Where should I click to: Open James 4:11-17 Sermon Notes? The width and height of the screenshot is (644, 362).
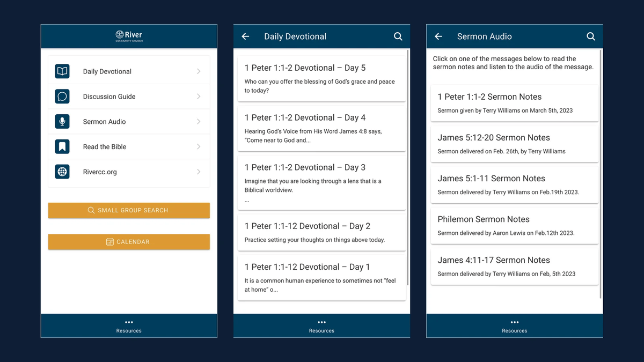pos(514,266)
